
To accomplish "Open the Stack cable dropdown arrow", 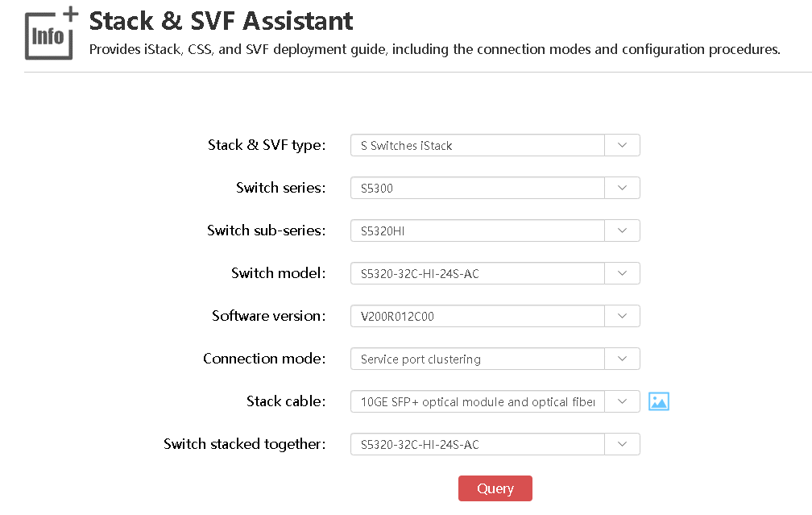I will tap(623, 401).
